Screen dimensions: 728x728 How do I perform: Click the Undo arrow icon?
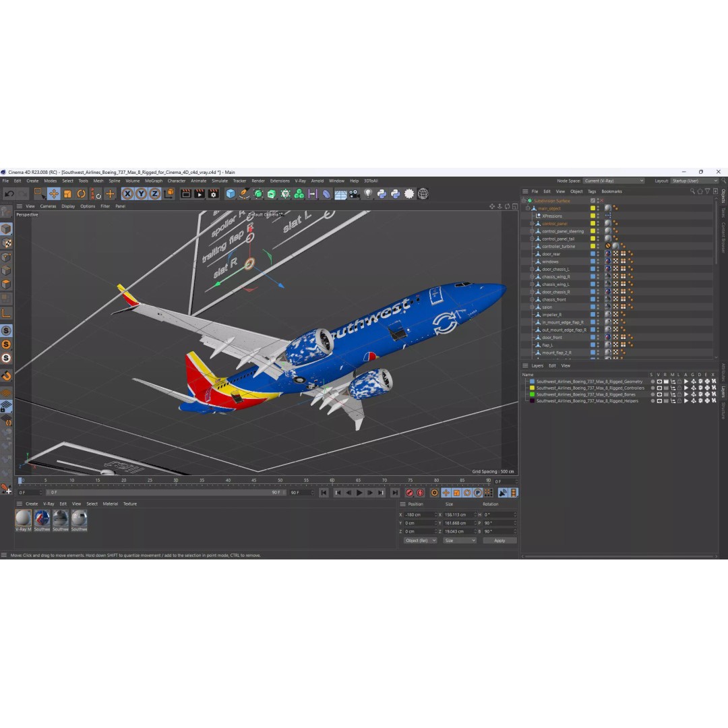[9, 194]
